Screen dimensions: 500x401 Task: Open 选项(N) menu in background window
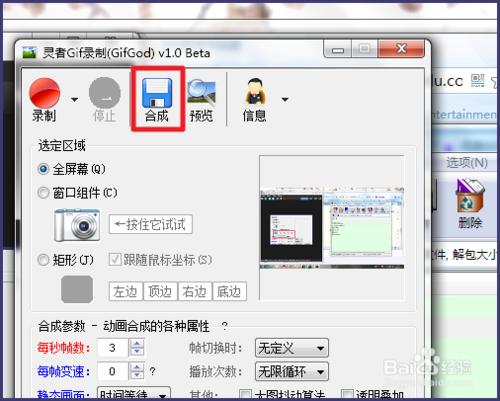tap(467, 163)
